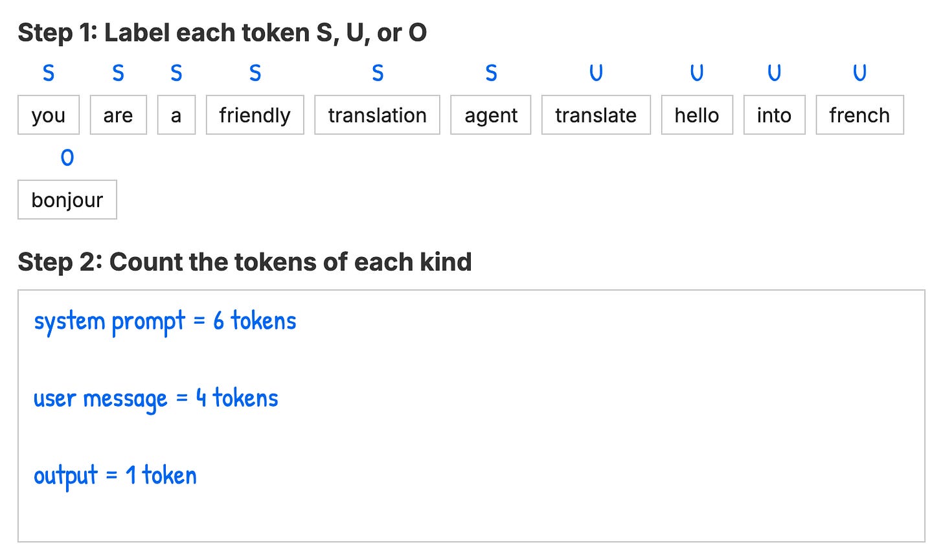The width and height of the screenshot is (943, 560).
Task: Click the U label above 'french'
Action: [859, 73]
